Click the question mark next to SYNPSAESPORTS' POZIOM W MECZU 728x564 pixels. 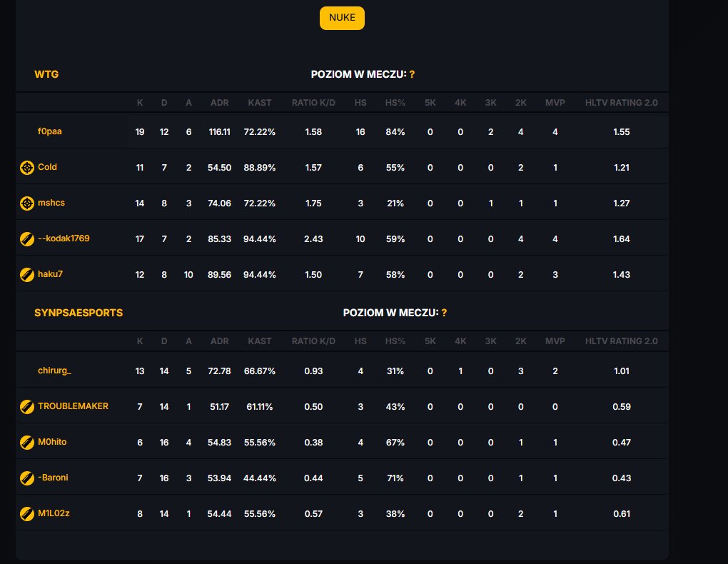444,313
